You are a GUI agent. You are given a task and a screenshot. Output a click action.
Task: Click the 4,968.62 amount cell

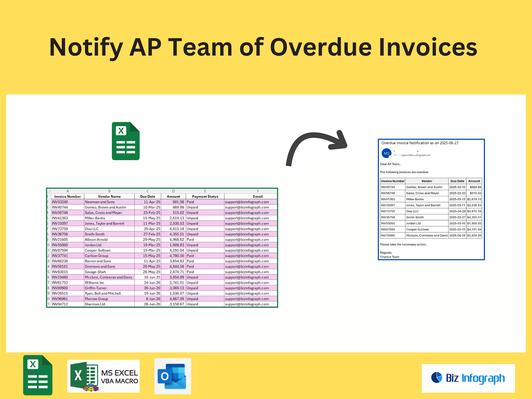(173, 239)
